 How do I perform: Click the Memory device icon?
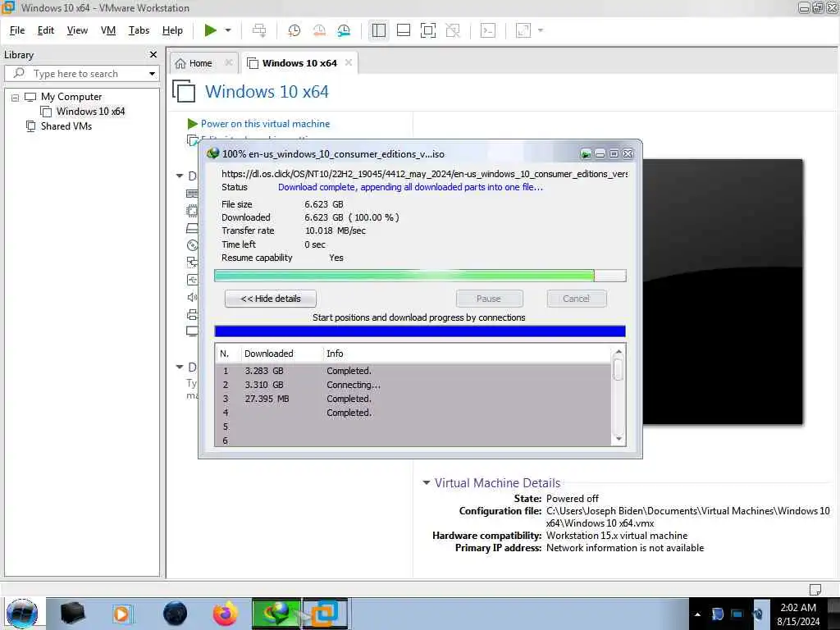tap(192, 194)
